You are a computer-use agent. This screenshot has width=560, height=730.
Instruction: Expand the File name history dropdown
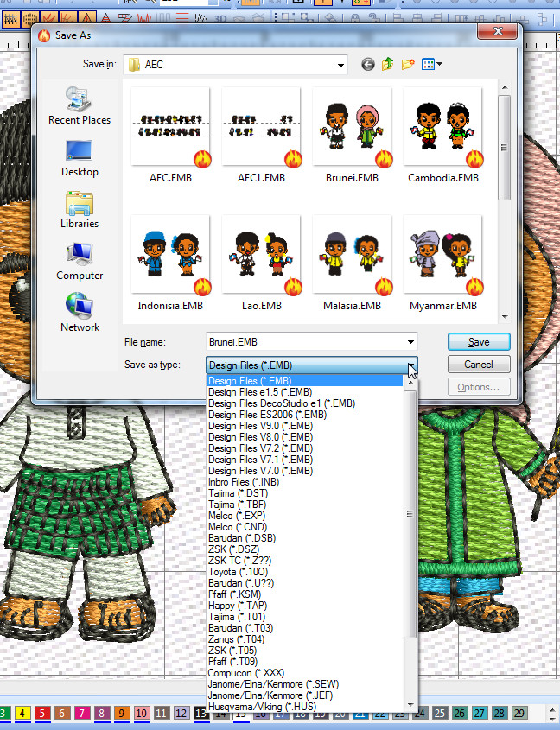click(410, 342)
